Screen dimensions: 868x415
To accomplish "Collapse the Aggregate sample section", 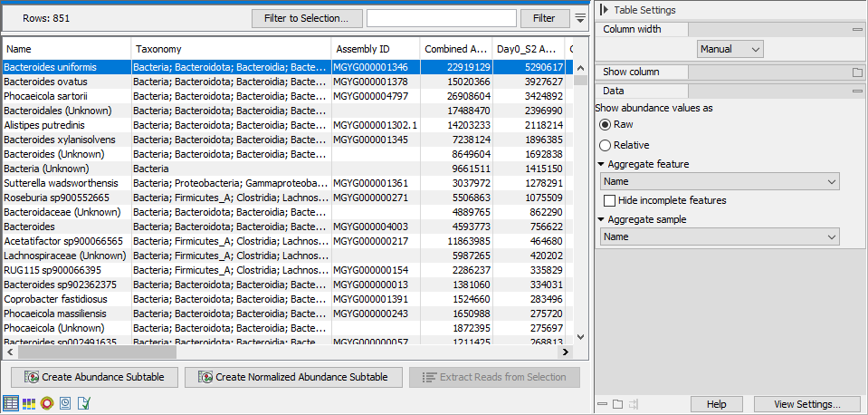I will 602,219.
